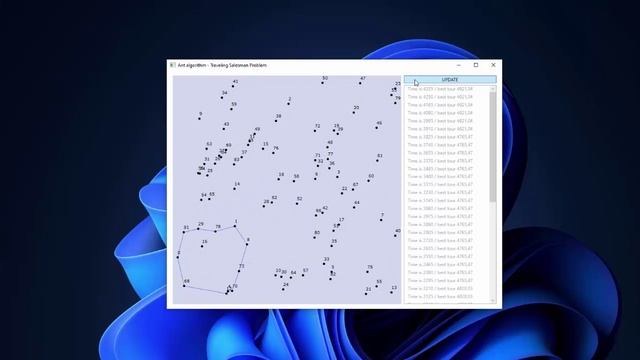Select city point 56 on the map
Image resolution: width=640 pixels, height=360 pixels.
[x=294, y=181]
